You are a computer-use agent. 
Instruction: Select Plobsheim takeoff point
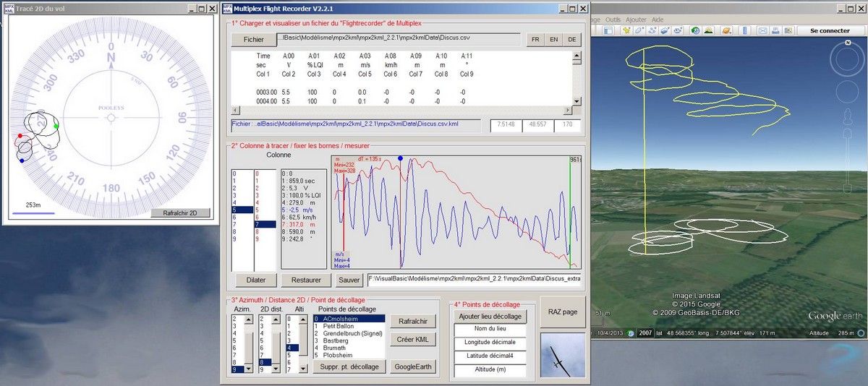coord(349,355)
